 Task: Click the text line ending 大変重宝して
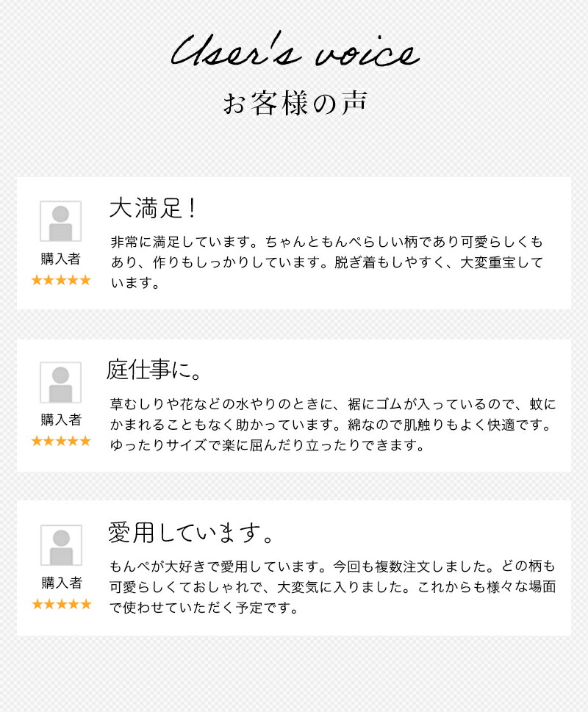coord(327,262)
